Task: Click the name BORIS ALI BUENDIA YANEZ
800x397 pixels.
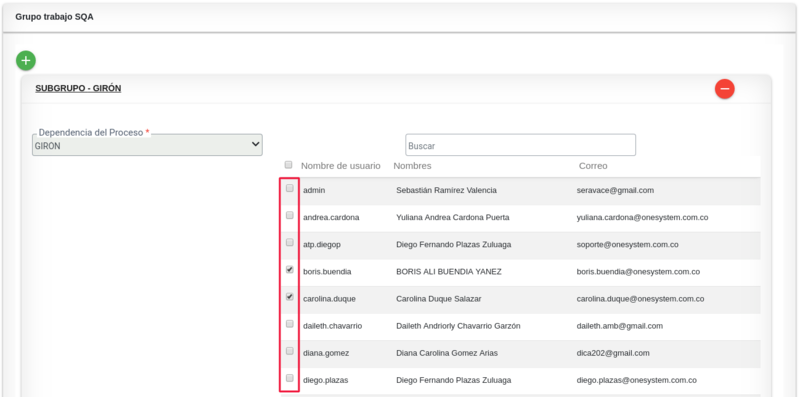Action: pos(449,272)
